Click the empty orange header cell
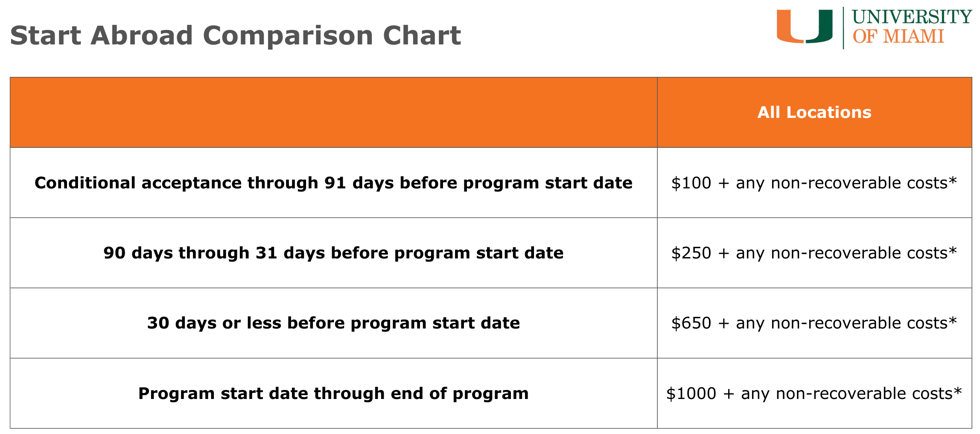 pos(333,112)
